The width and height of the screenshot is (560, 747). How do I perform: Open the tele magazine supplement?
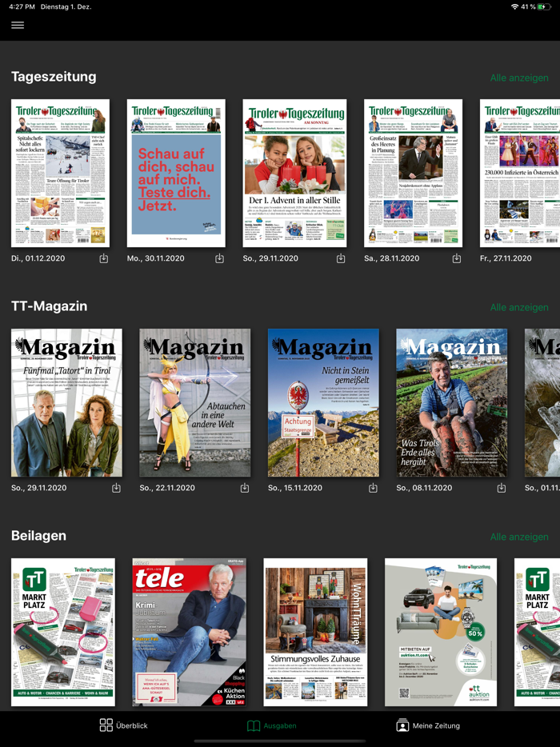190,632
